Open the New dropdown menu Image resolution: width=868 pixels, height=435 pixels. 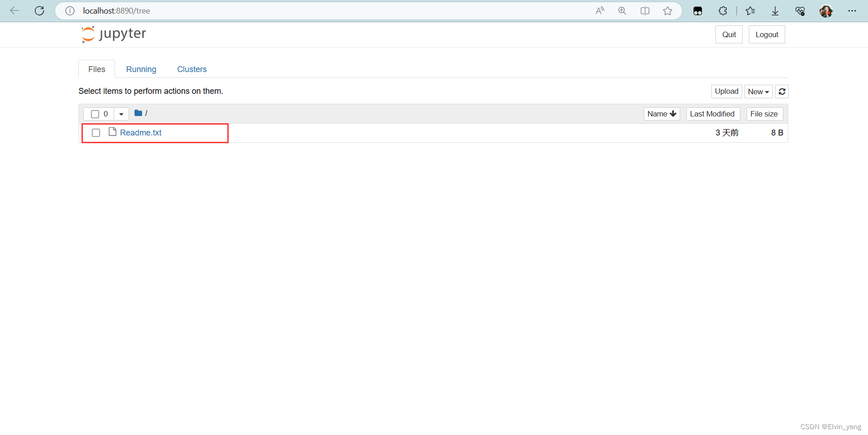[x=758, y=92]
